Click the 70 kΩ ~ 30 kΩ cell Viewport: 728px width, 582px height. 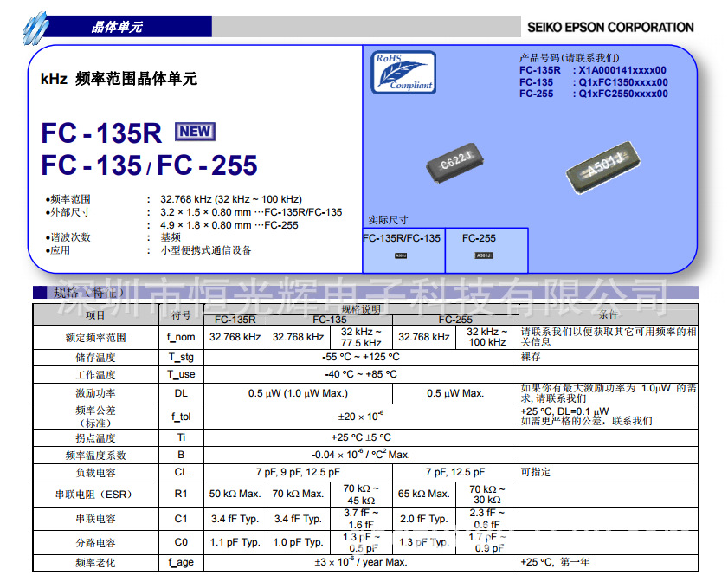[x=487, y=495]
